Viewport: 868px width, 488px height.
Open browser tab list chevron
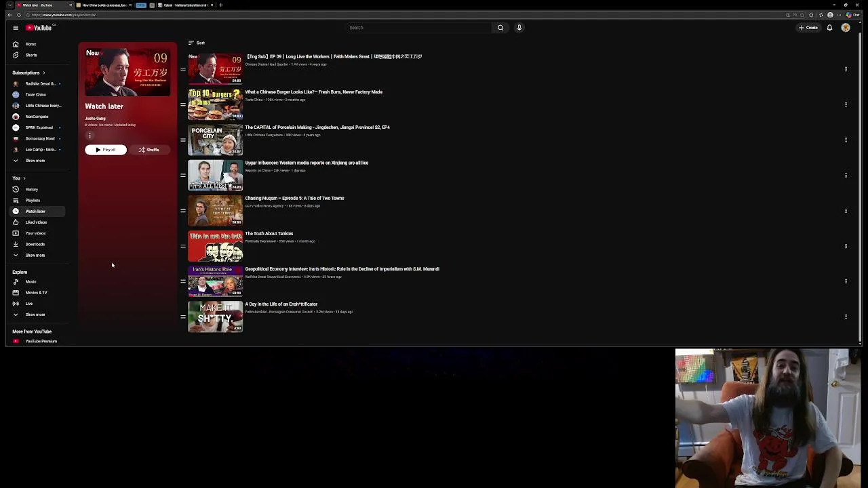[x=9, y=5]
